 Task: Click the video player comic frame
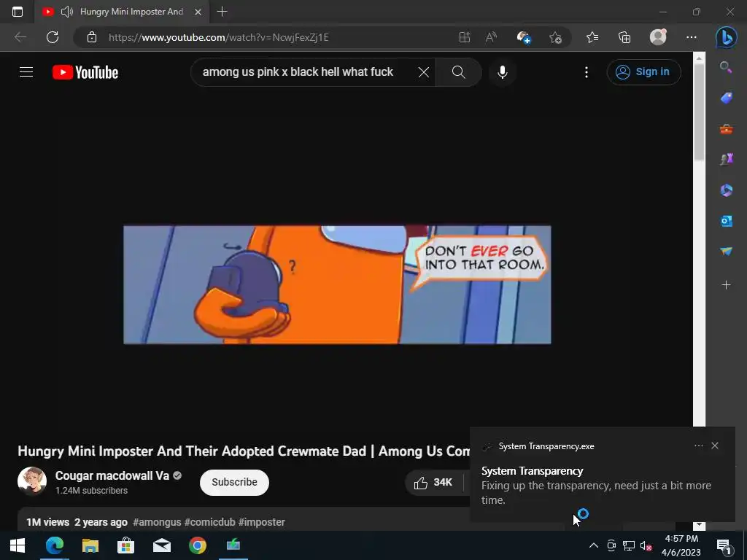click(337, 285)
